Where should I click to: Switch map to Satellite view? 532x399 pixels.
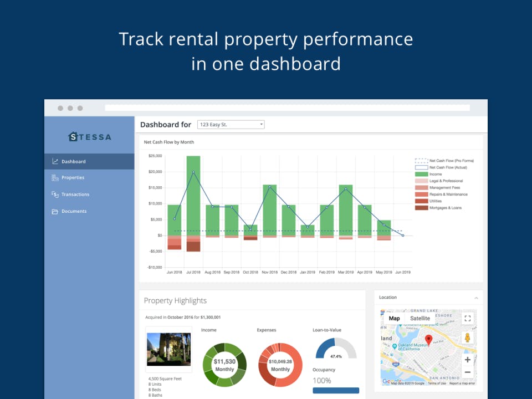[420, 318]
